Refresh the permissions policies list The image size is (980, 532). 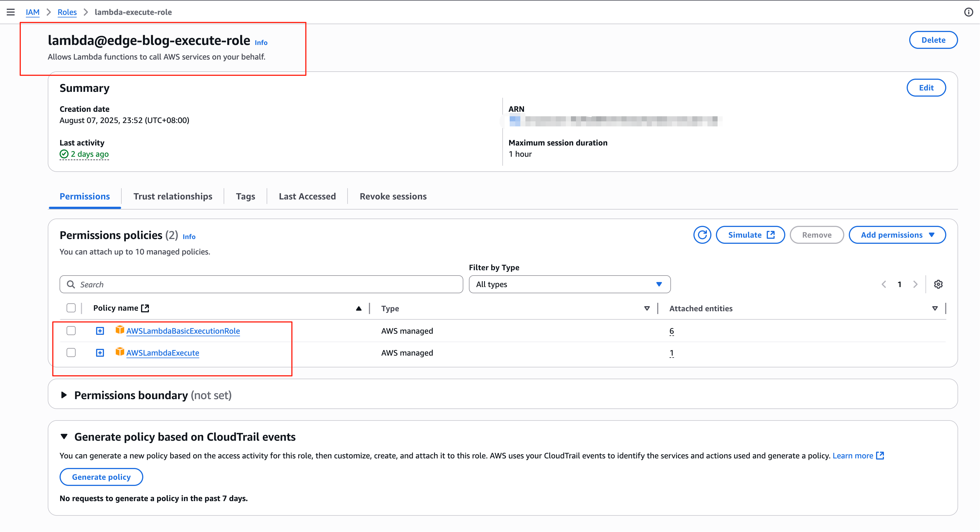coord(702,235)
